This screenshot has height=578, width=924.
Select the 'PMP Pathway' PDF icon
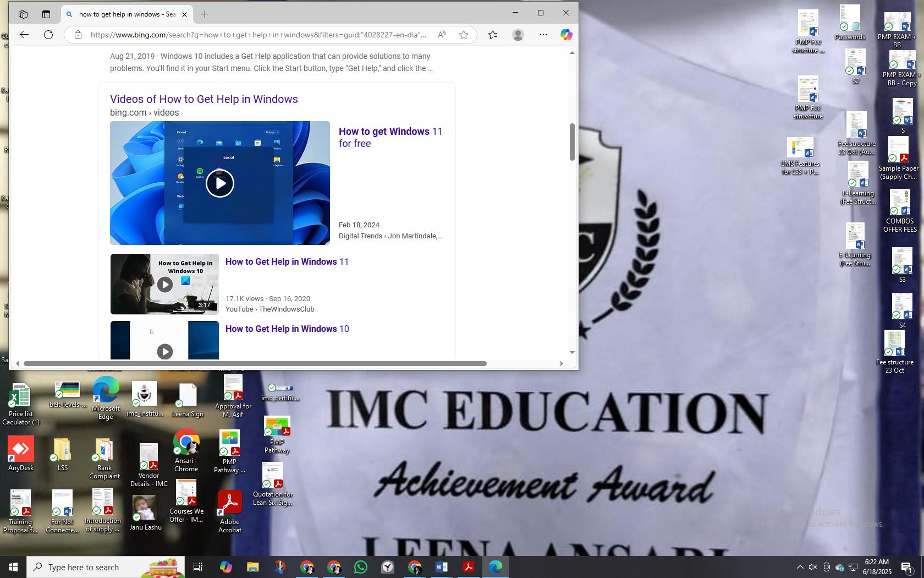(x=277, y=435)
